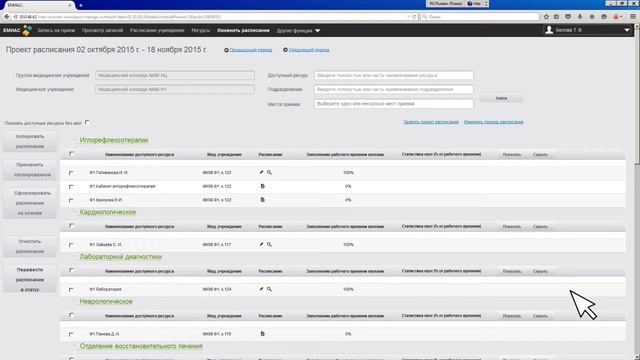This screenshot has width=640, height=360.
Task: Click the browser downloads arrow icon
Action: [580, 17]
